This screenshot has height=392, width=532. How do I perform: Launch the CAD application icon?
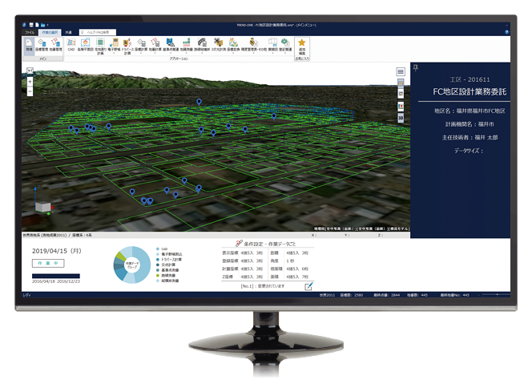(71, 45)
